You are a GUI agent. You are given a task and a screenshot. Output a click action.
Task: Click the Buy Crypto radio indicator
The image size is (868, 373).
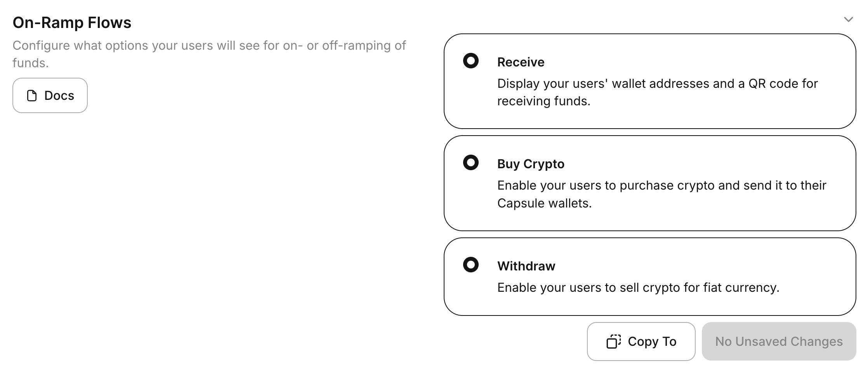coord(470,163)
